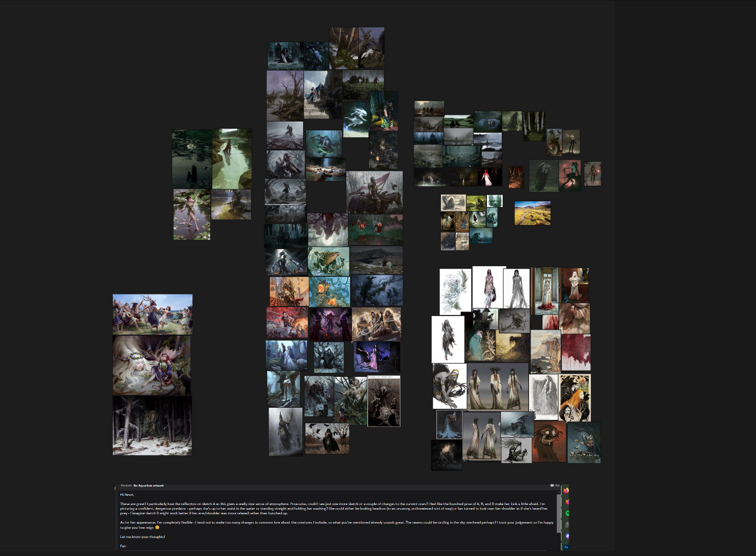Select two robed figures costume concept
756x556 pixels.
[481, 436]
